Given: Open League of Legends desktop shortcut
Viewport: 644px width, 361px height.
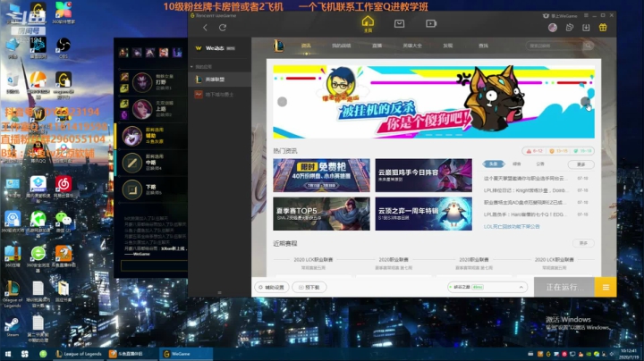Looking at the screenshot, I should pos(13,294).
